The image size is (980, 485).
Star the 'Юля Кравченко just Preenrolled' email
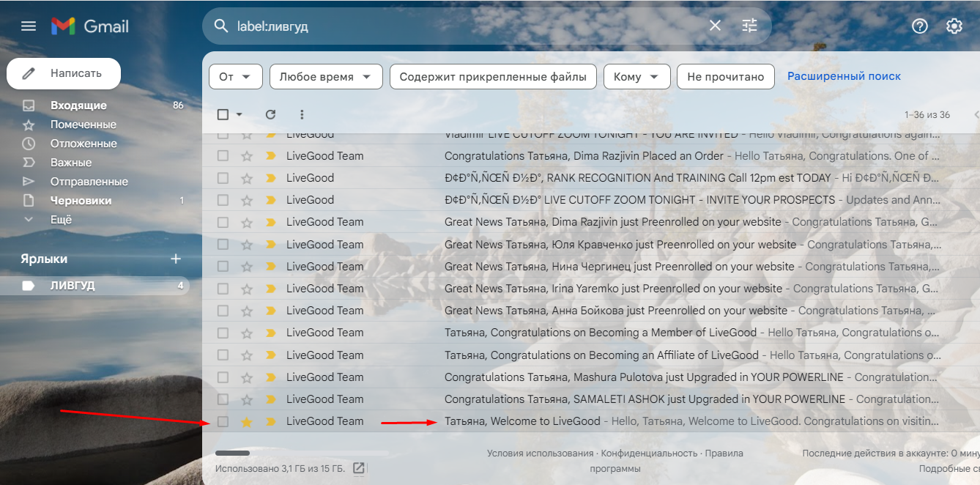[x=247, y=245]
